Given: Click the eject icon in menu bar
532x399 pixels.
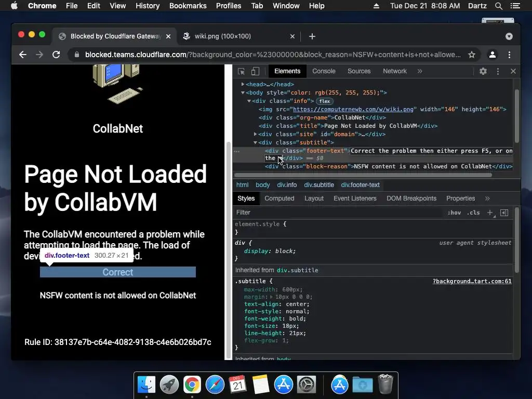Looking at the screenshot, I should [x=376, y=6].
